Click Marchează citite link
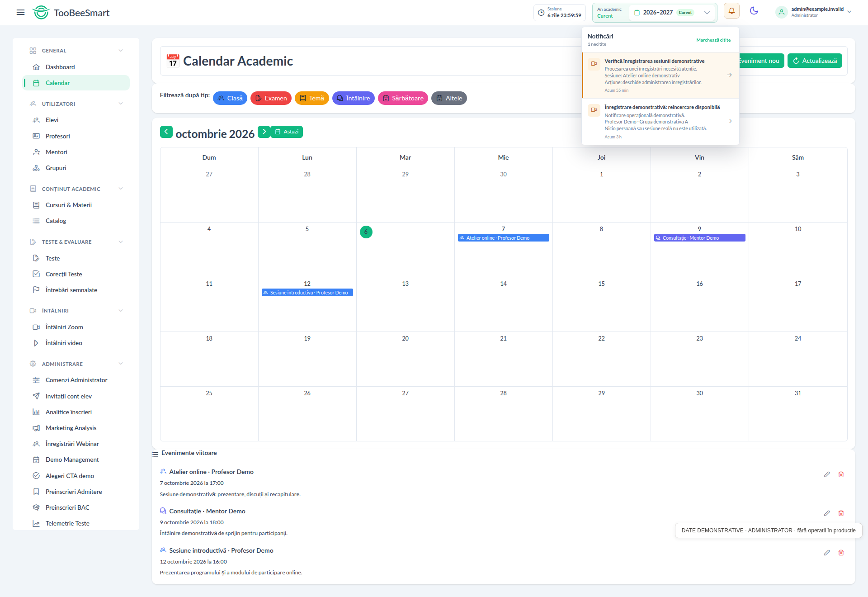 [x=713, y=40]
